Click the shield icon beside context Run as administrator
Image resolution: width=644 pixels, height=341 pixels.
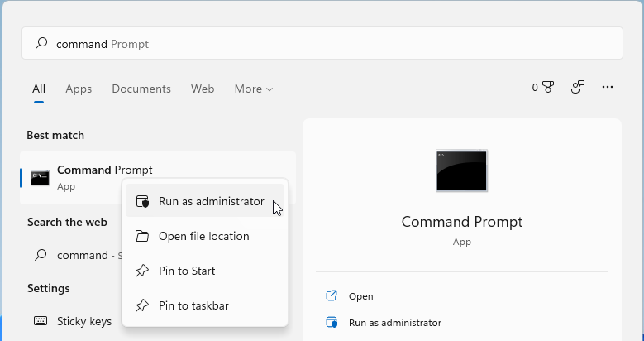point(142,202)
